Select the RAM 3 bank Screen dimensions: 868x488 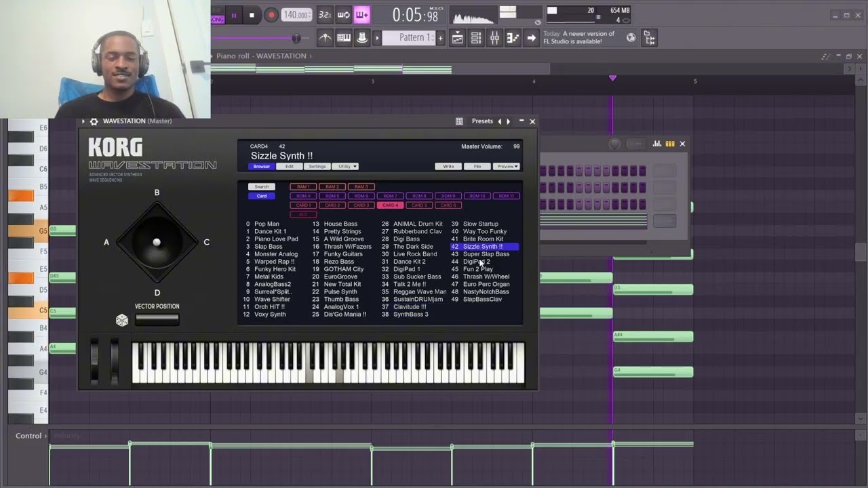[x=361, y=186]
